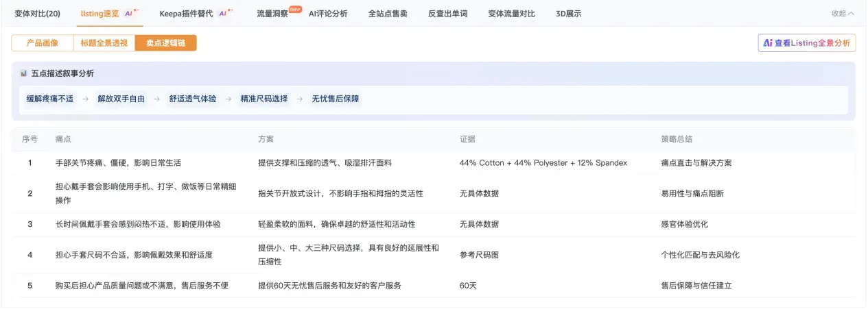
Task: Collapse the panel with 收起
Action: point(843,14)
